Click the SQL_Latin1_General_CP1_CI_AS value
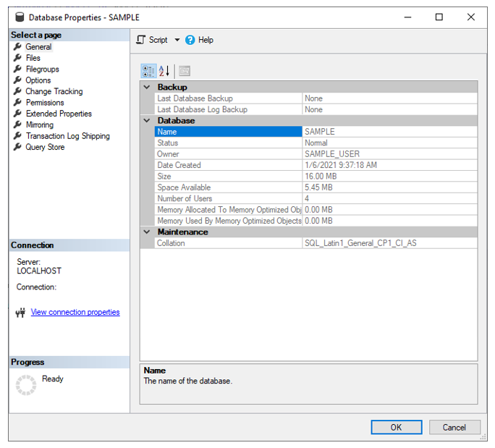Image resolution: width=495 pixels, height=448 pixels. (360, 242)
